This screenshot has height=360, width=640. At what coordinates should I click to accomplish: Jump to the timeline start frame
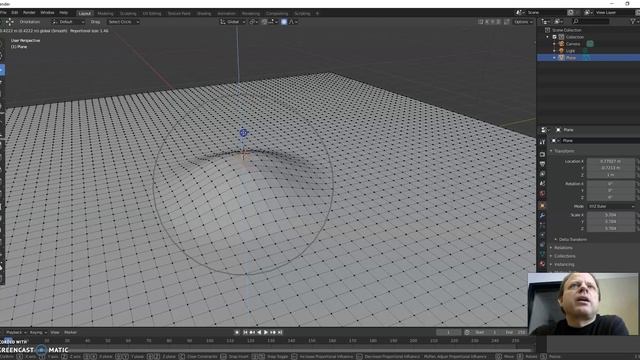pos(245,332)
